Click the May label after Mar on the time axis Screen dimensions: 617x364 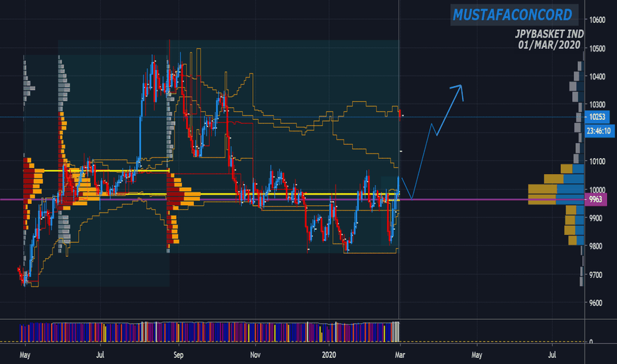[477, 355]
